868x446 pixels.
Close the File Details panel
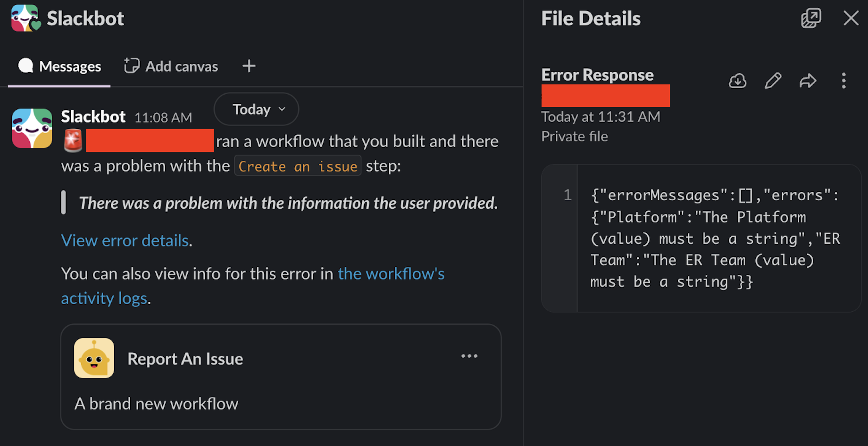click(x=851, y=18)
